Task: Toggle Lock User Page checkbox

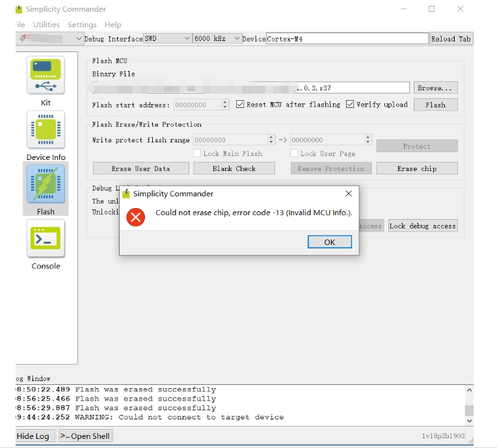Action: pyautogui.click(x=294, y=153)
